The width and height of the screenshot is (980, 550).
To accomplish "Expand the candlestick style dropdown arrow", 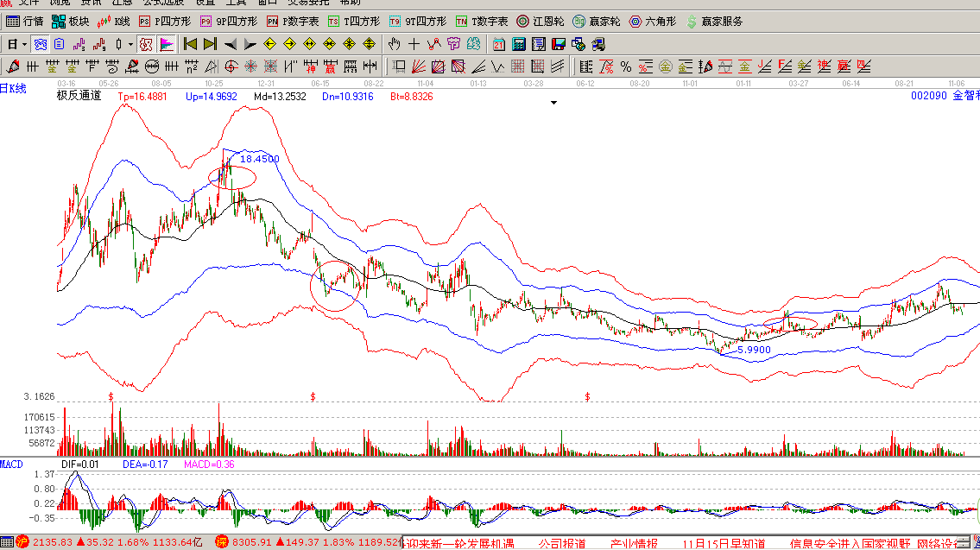I will click(131, 44).
